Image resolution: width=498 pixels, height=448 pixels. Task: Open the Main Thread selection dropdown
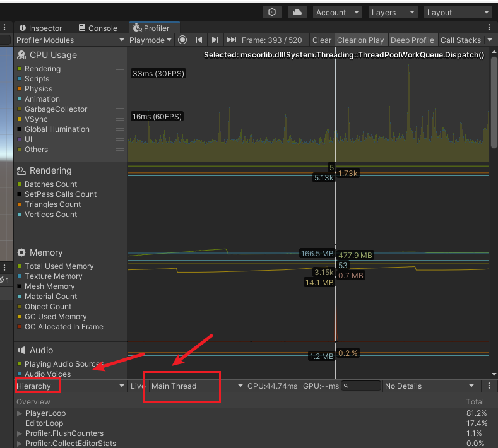197,386
